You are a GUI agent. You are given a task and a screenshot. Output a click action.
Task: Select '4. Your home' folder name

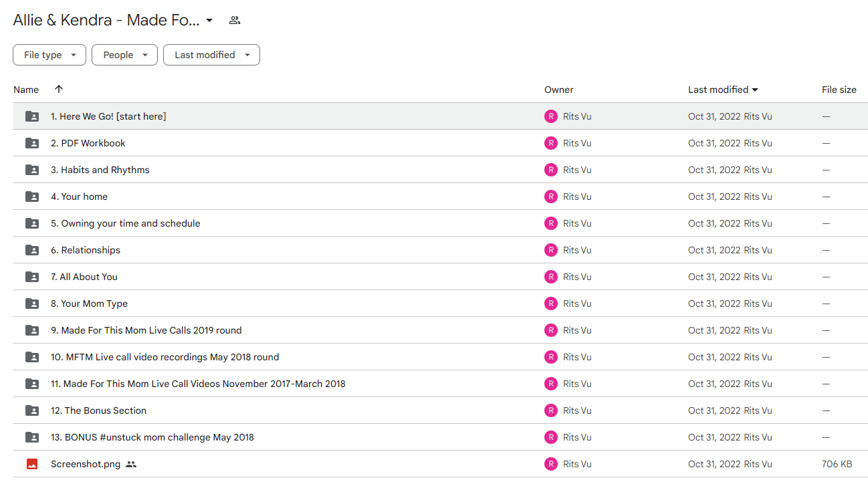(79, 197)
